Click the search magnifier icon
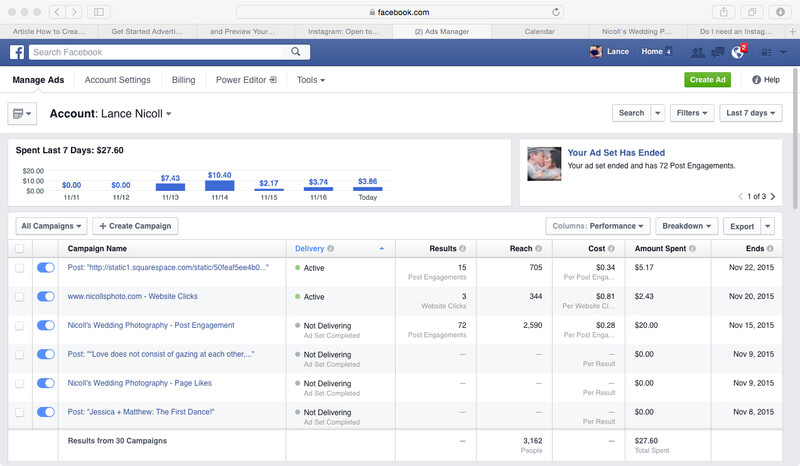 [x=295, y=52]
